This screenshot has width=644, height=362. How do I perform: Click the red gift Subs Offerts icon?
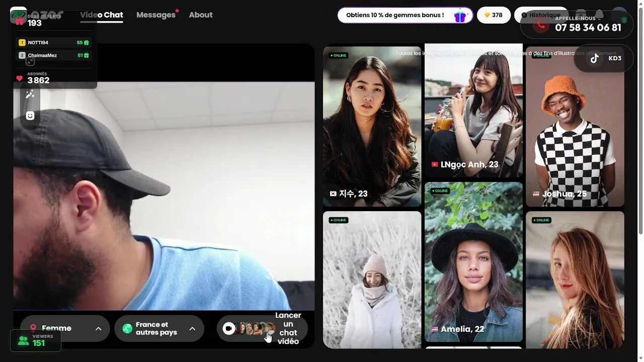[20, 21]
